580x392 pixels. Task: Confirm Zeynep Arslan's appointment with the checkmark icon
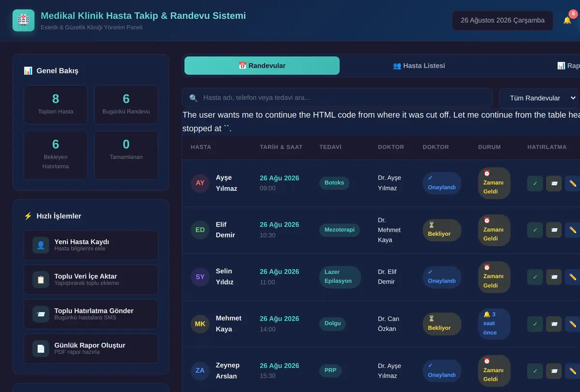[535, 371]
